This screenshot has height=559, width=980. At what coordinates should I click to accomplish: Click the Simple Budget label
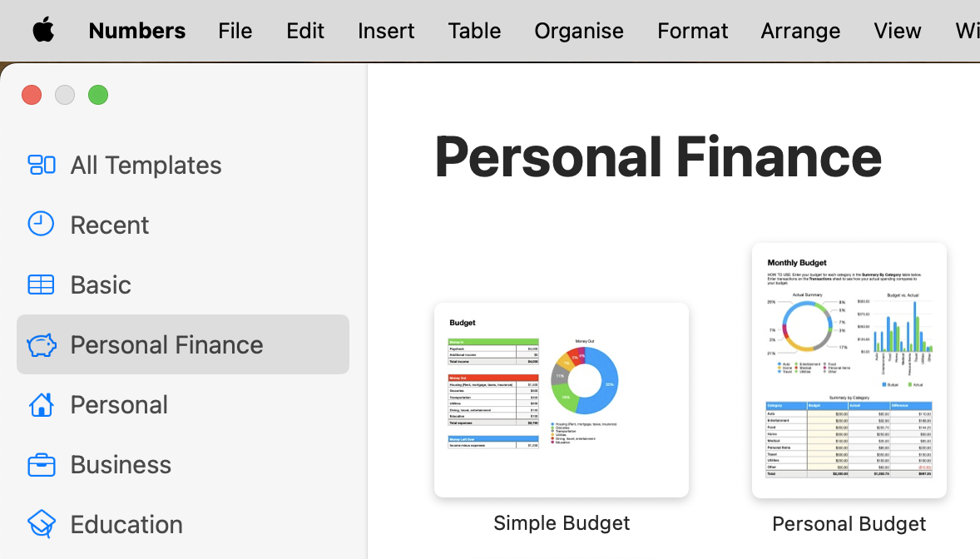pyautogui.click(x=562, y=522)
